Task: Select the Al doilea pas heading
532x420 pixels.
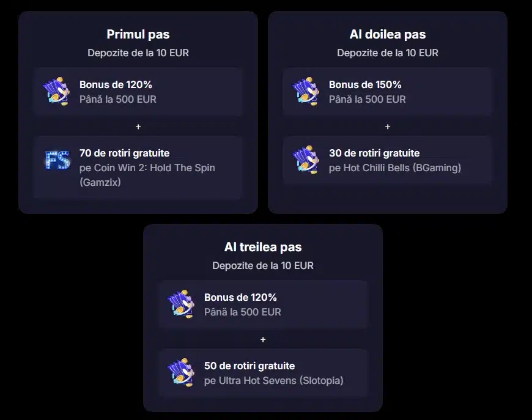Action: coord(388,34)
